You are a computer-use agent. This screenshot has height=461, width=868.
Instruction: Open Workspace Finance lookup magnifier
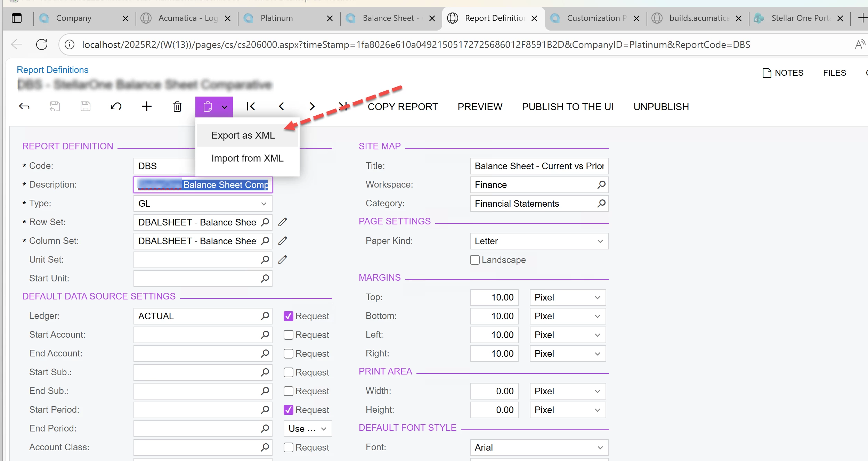[601, 185]
